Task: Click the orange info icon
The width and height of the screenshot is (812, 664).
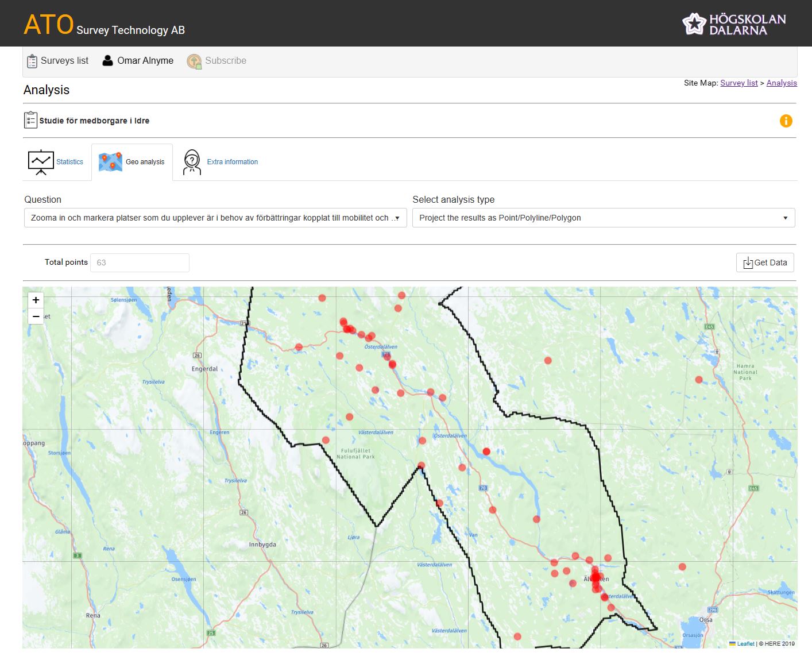Action: click(x=786, y=121)
